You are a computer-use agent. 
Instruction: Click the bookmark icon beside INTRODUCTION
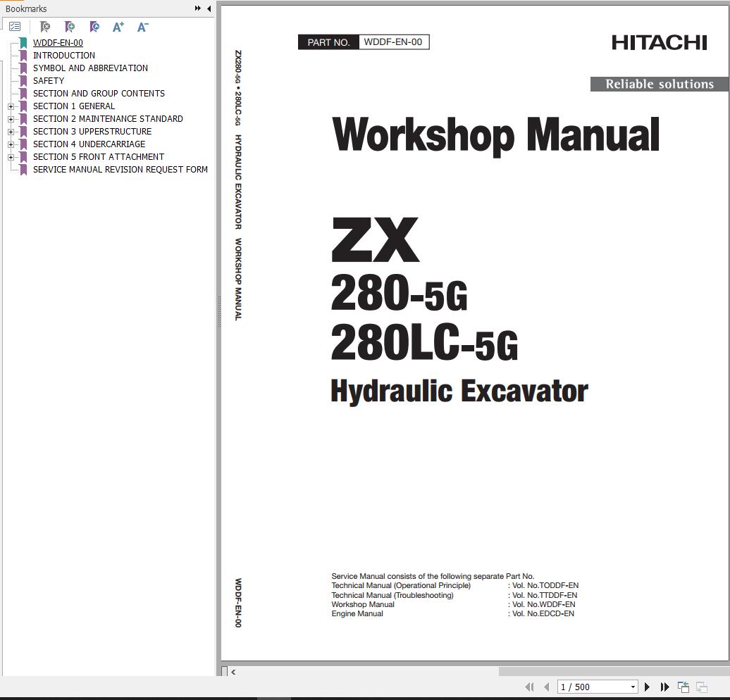[23, 56]
